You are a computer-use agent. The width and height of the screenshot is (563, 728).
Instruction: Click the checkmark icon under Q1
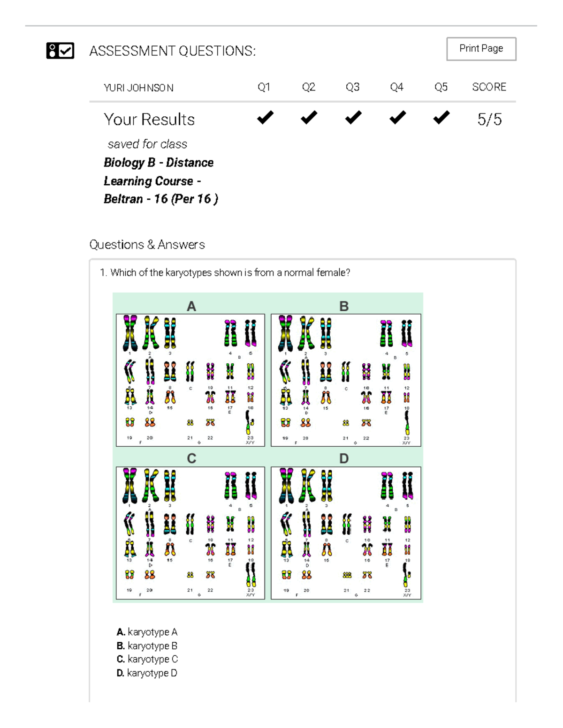(265, 118)
